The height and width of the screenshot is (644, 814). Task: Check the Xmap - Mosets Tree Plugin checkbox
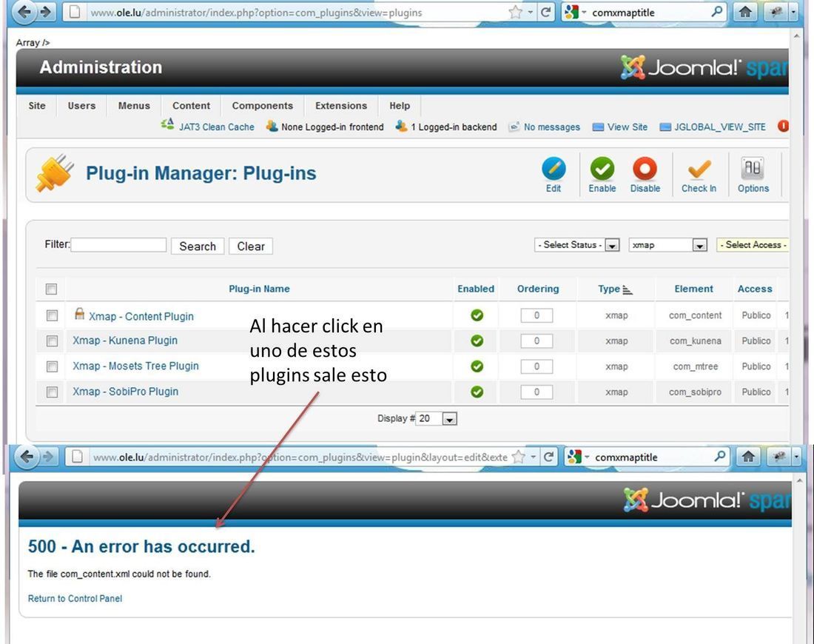pos(52,366)
